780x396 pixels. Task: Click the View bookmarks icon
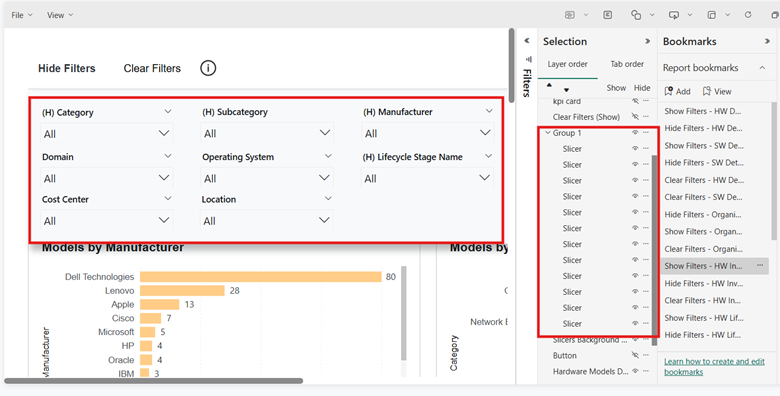pyautogui.click(x=717, y=92)
